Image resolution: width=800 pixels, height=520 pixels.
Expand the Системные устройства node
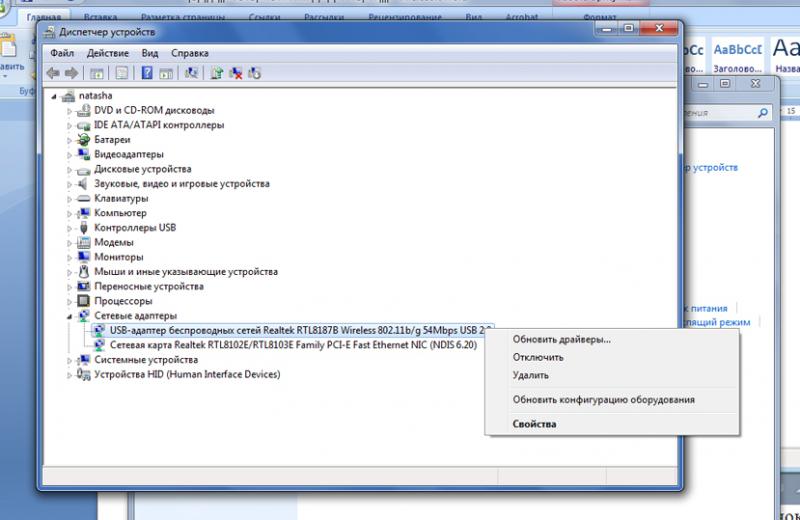(x=69, y=360)
